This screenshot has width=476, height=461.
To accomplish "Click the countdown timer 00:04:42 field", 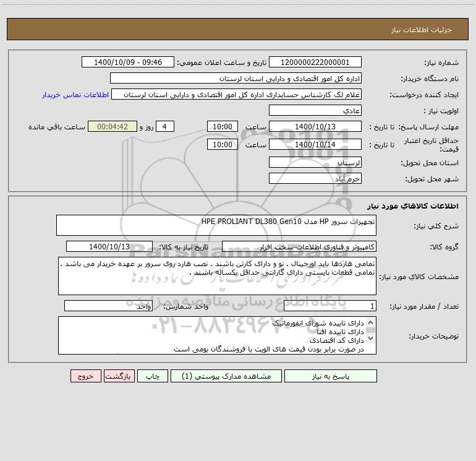I will 113,127.
